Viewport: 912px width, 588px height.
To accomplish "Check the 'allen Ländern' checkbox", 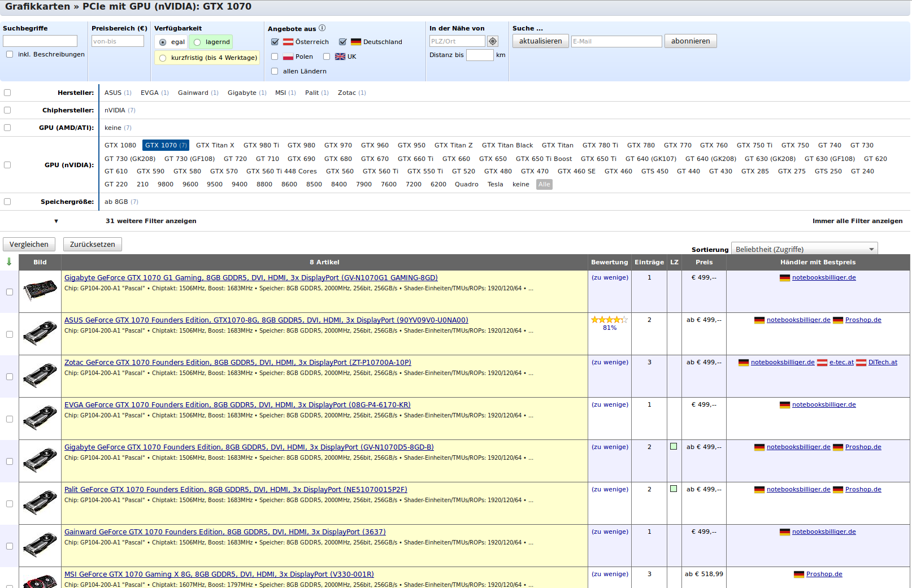I will point(275,71).
